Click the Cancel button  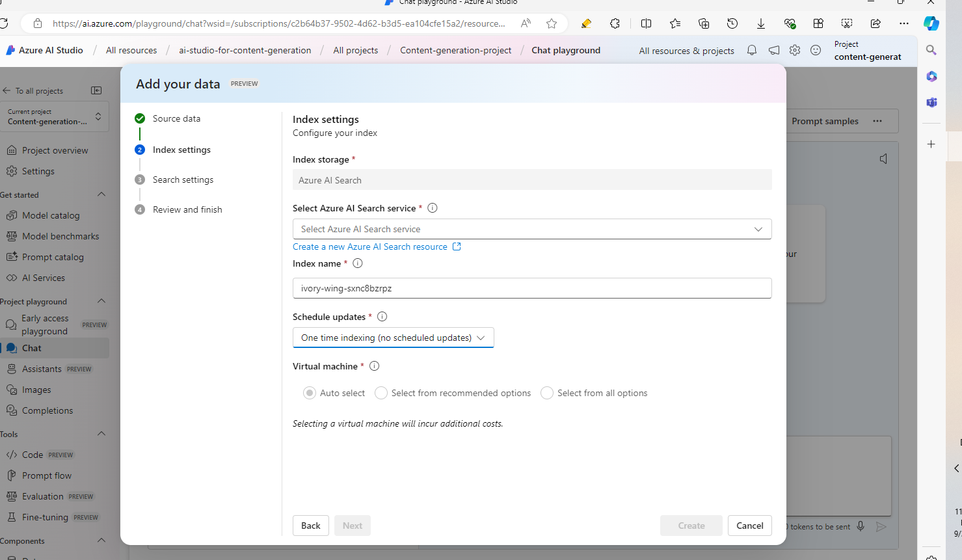750,526
